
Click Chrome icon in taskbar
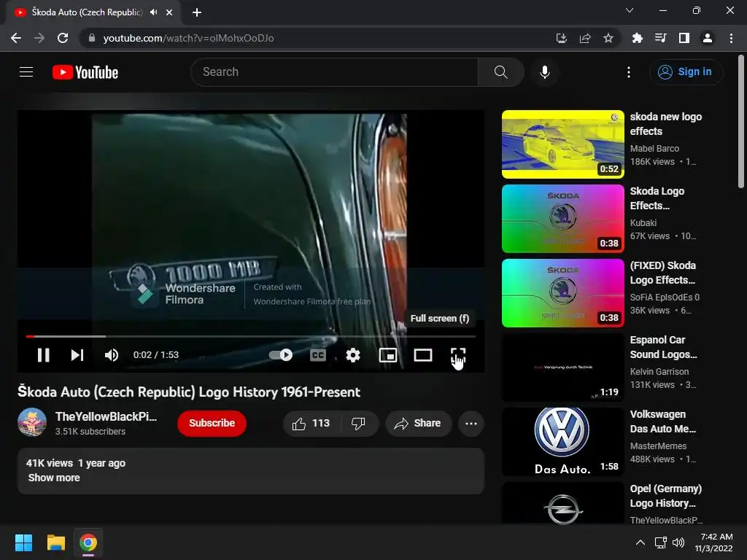click(x=88, y=542)
